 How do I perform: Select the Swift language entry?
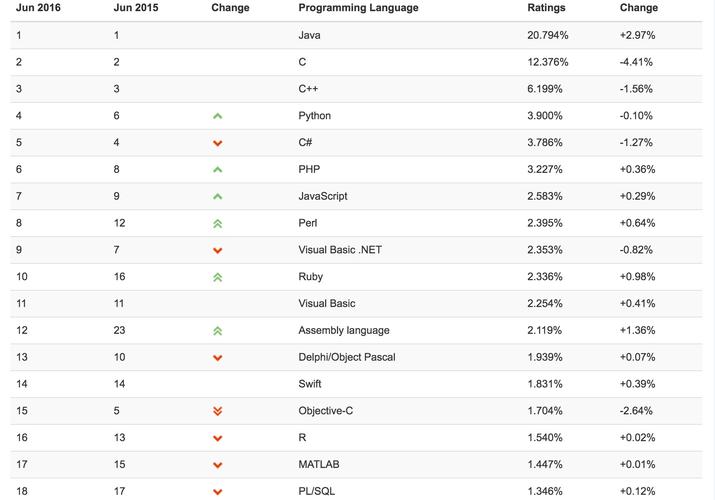click(310, 384)
